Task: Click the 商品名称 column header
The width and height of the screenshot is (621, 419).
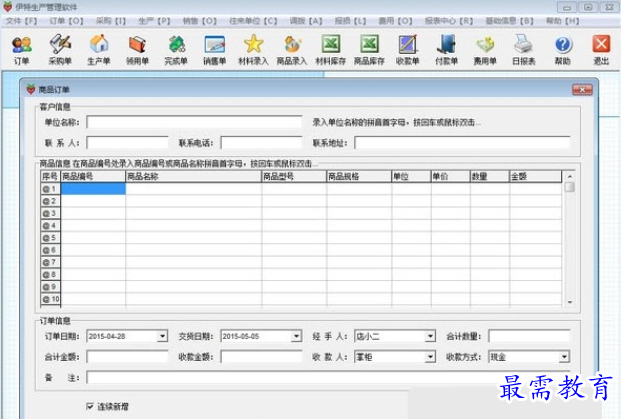Action: (x=194, y=176)
